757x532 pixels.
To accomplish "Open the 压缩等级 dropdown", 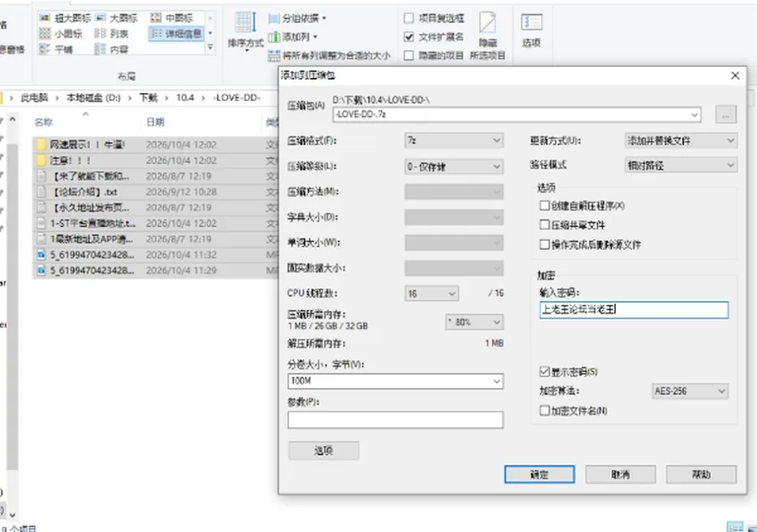I will [x=454, y=166].
